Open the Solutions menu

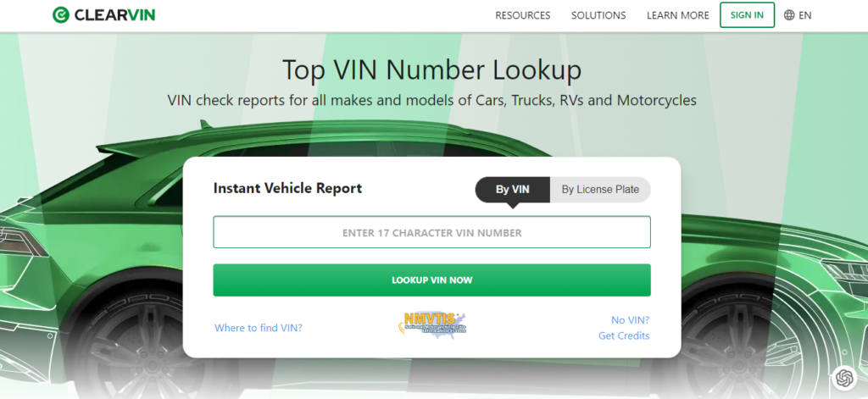598,15
